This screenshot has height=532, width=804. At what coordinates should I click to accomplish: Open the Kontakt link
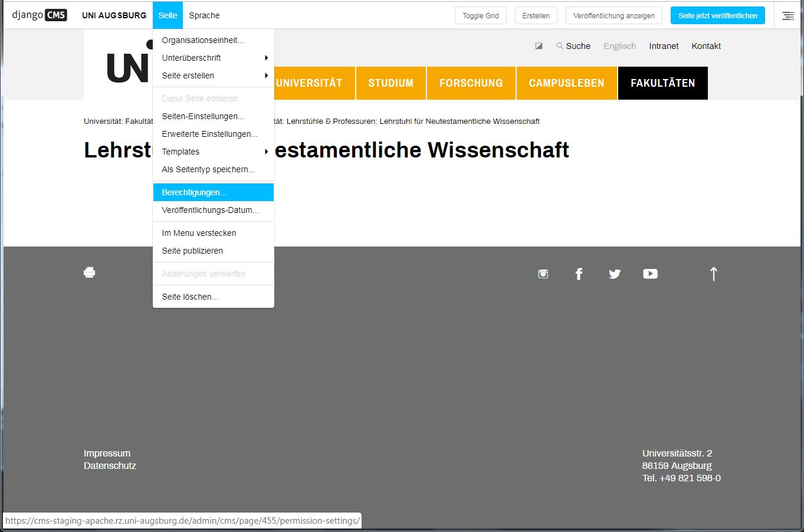tap(706, 46)
